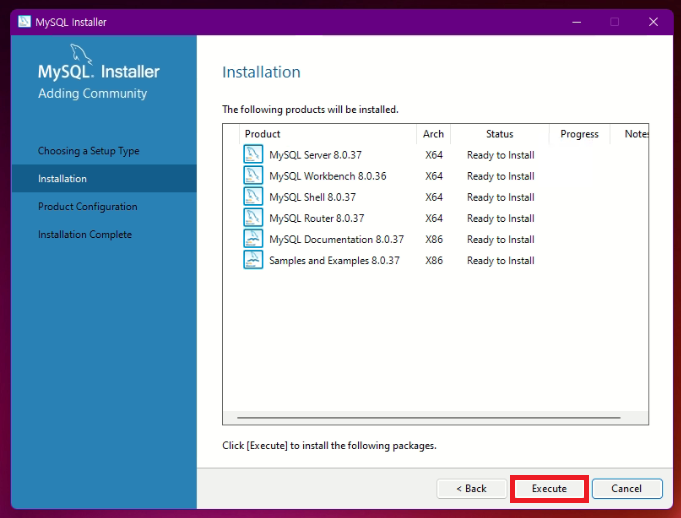The image size is (681, 518).
Task: Select the MySQL Shell 8.0.37 row text
Action: point(312,197)
